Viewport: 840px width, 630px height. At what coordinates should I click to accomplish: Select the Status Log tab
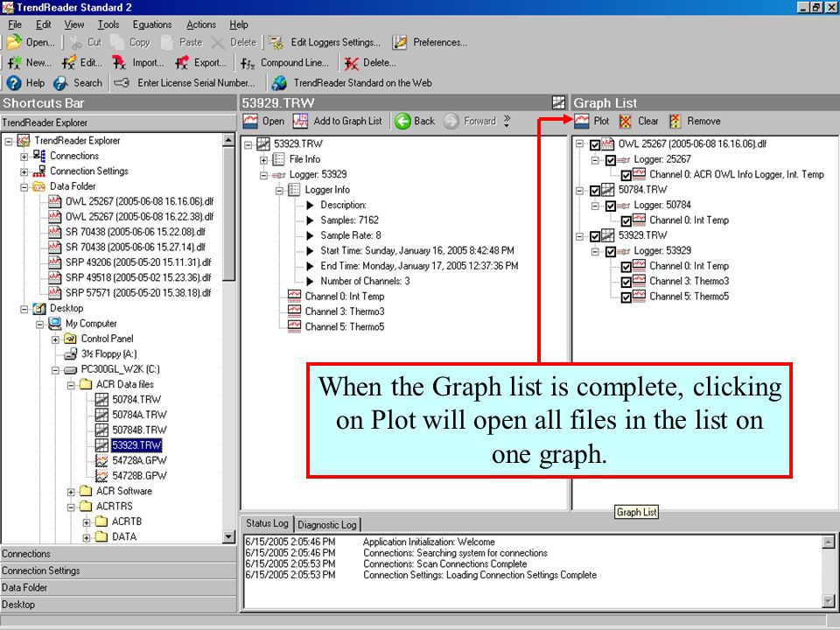click(x=267, y=523)
